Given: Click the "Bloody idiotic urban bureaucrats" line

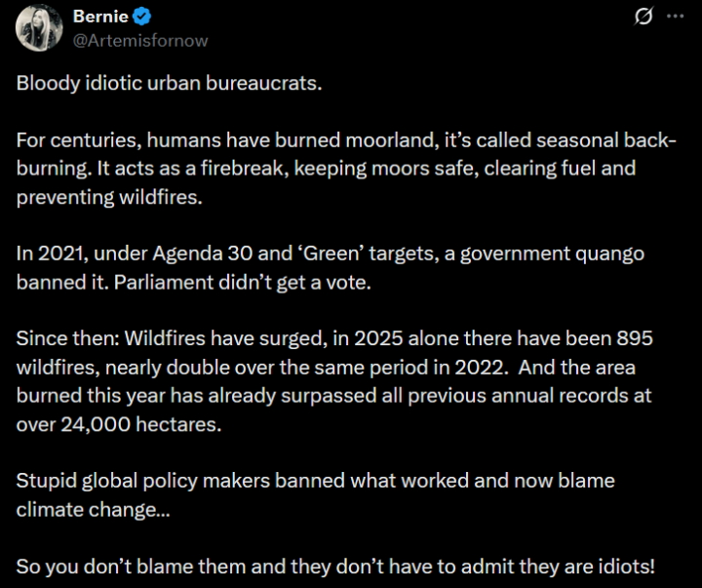Looking at the screenshot, I should tap(169, 83).
